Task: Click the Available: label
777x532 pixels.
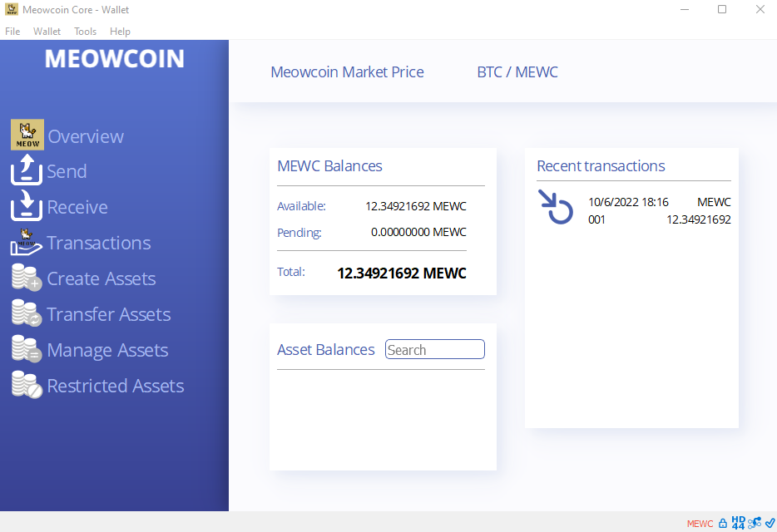Action: pyautogui.click(x=301, y=206)
